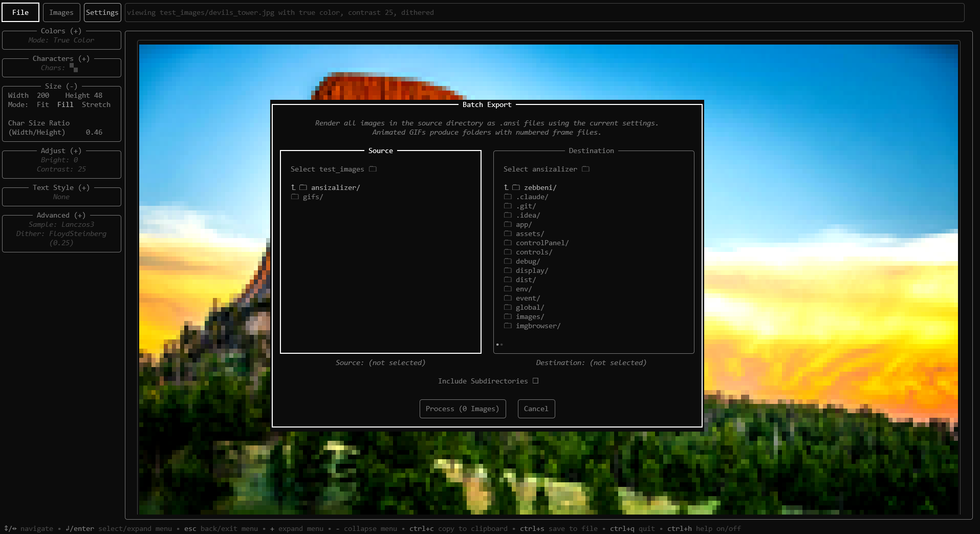Expand the Advanced section
Screen dimensions: 980x534
pos(61,215)
